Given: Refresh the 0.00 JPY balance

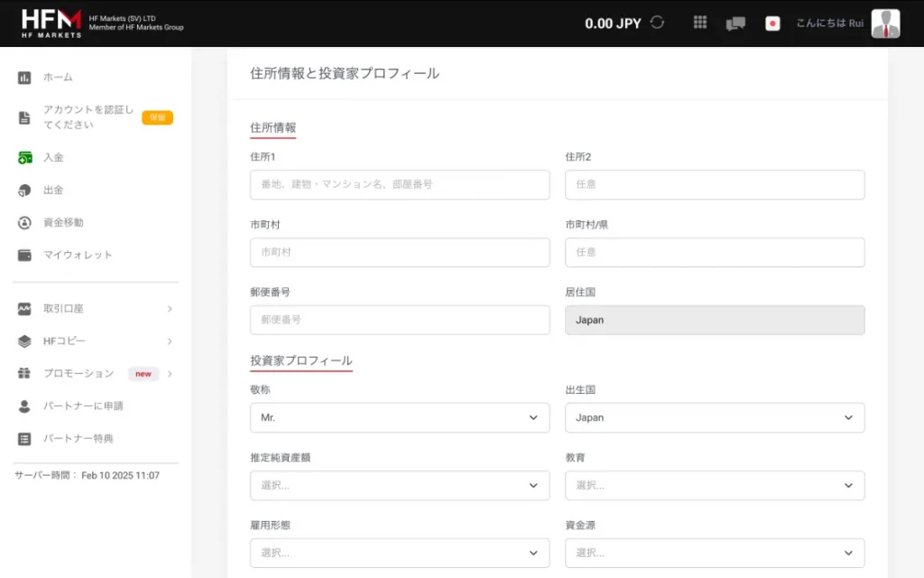Looking at the screenshot, I should point(657,23).
